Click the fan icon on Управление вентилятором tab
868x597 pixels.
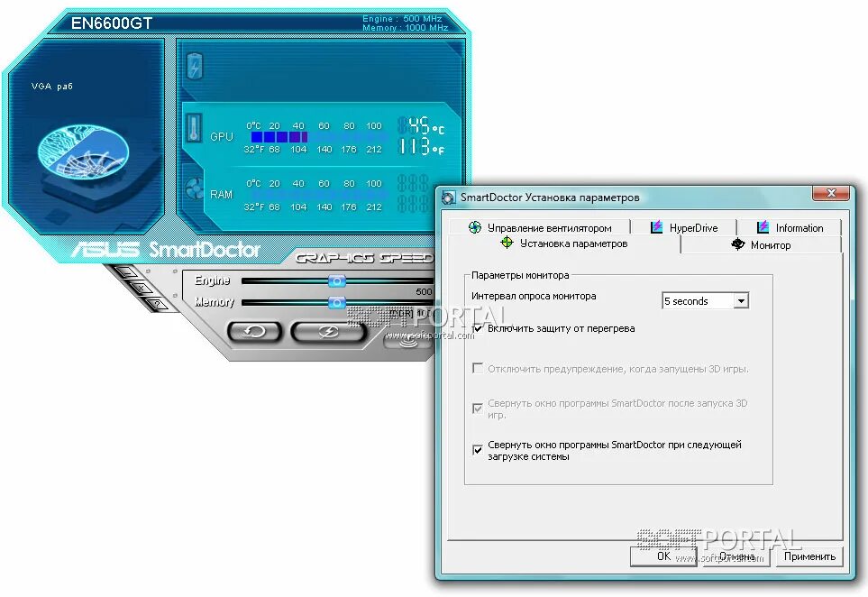475,227
